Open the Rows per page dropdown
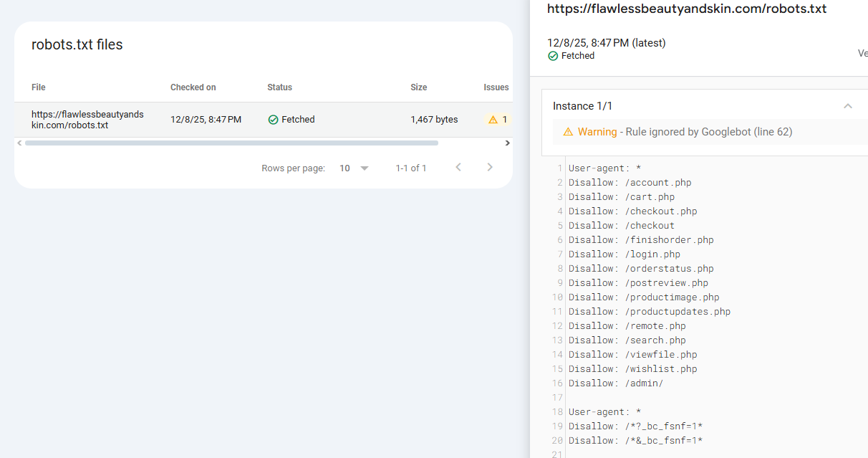Viewport: 868px width, 458px height. [355, 168]
